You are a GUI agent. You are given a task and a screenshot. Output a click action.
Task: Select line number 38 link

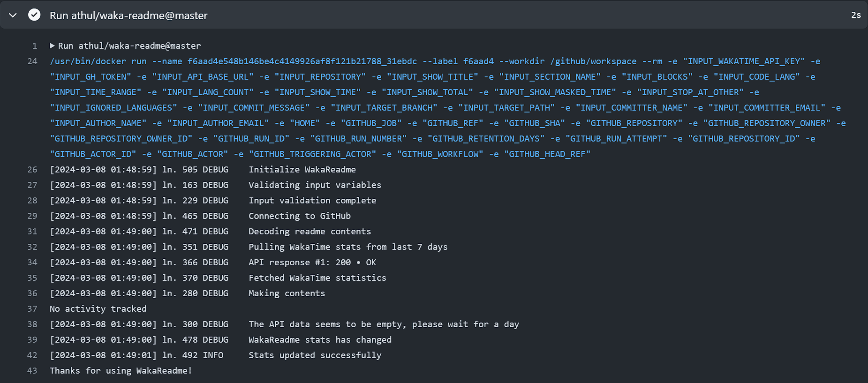coord(32,324)
